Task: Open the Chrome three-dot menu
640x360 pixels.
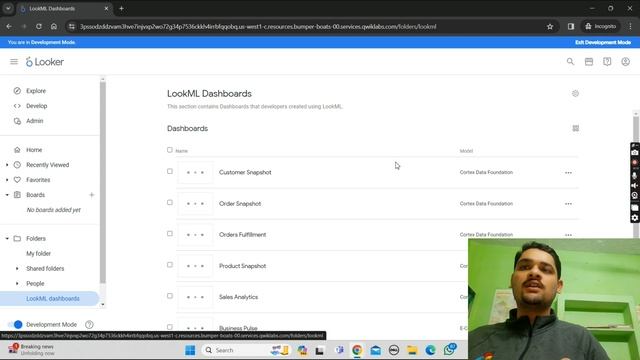Action: 630,27
